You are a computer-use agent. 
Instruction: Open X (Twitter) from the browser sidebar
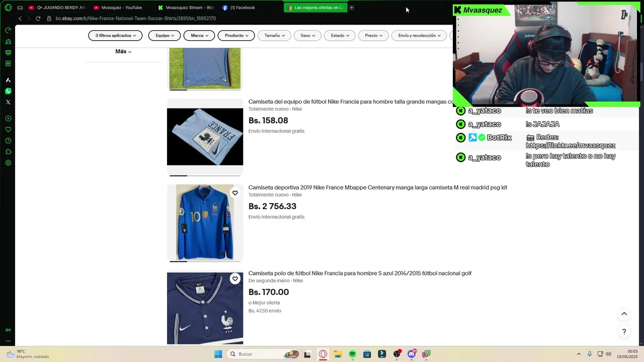tap(8, 102)
